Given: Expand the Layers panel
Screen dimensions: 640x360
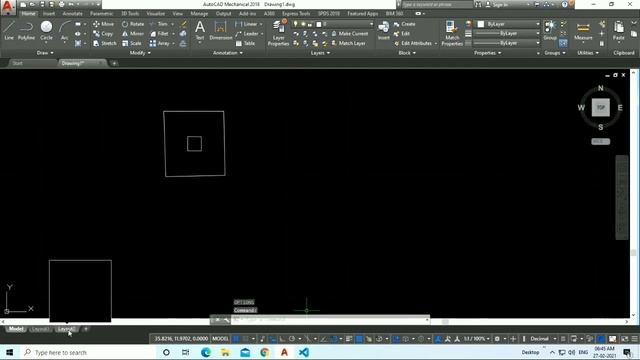Looking at the screenshot, I should pos(320,53).
